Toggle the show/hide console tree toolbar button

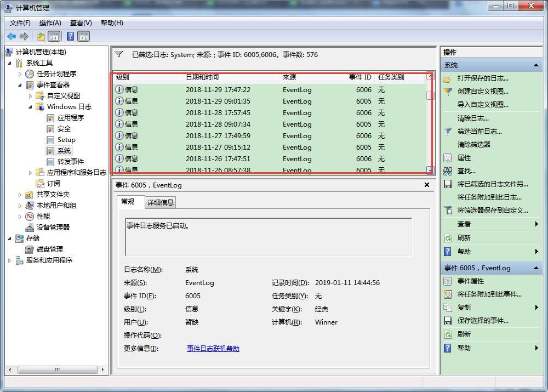pos(54,37)
